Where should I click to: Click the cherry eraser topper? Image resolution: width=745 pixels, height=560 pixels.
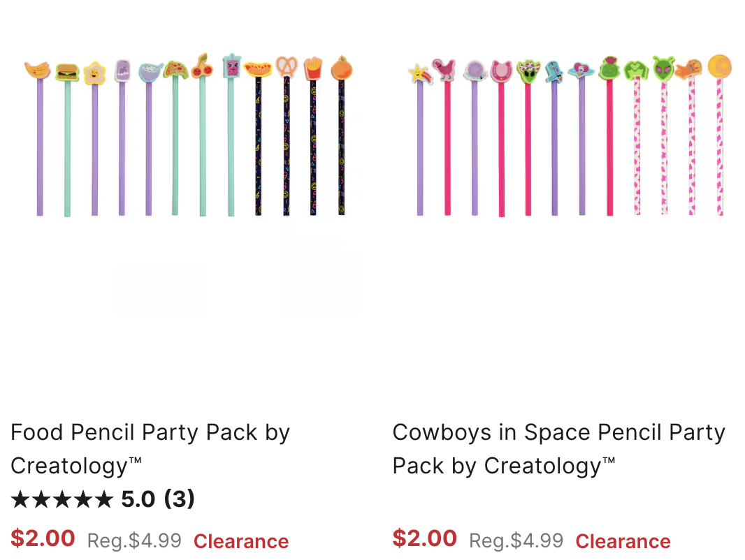[x=202, y=67]
